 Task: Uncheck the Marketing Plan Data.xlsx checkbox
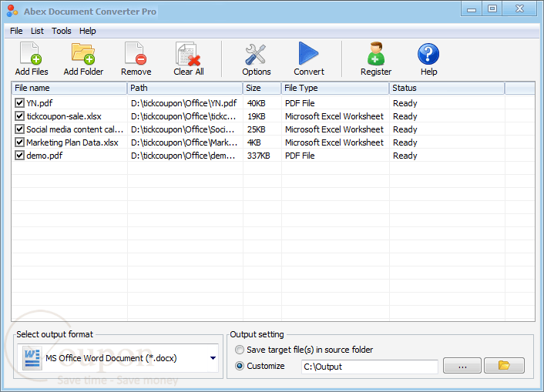[19, 142]
